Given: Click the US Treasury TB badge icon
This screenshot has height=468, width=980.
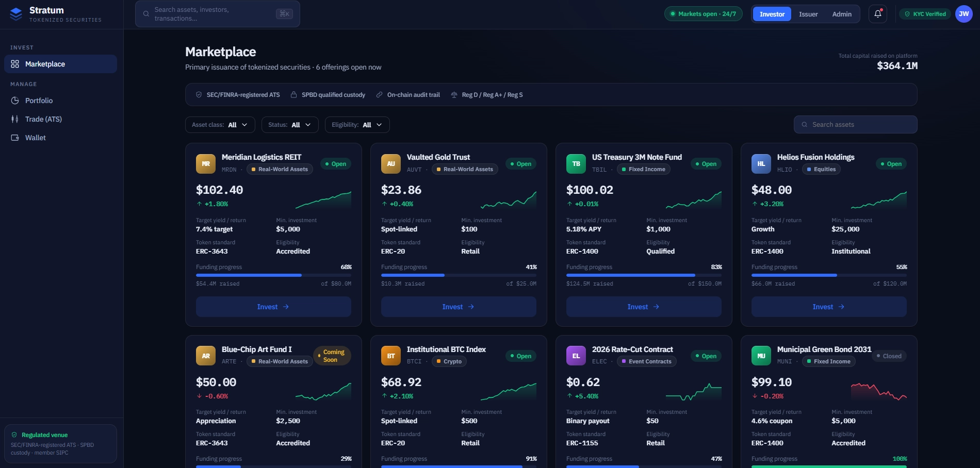Looking at the screenshot, I should (x=576, y=164).
